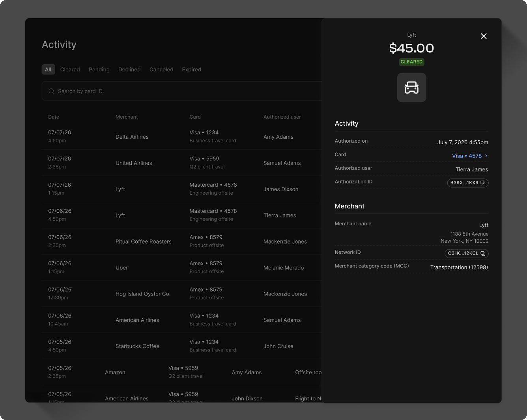Click the chevron next to Visa • 4578

pos(486,156)
